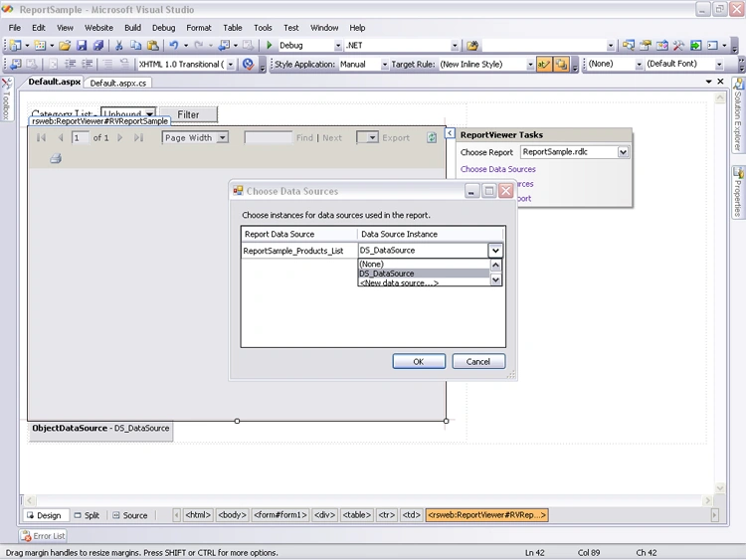746x560 pixels.
Task: Open the Debug configuration dropdown
Action: coord(338,46)
